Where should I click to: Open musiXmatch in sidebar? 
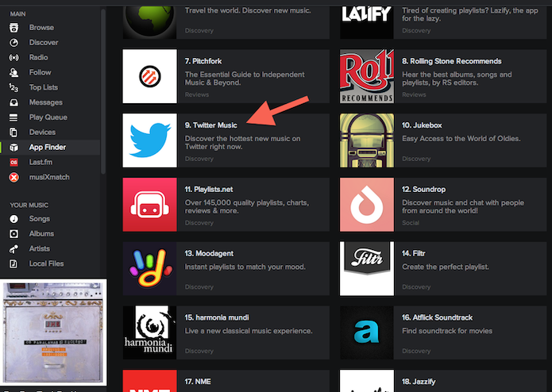point(49,177)
